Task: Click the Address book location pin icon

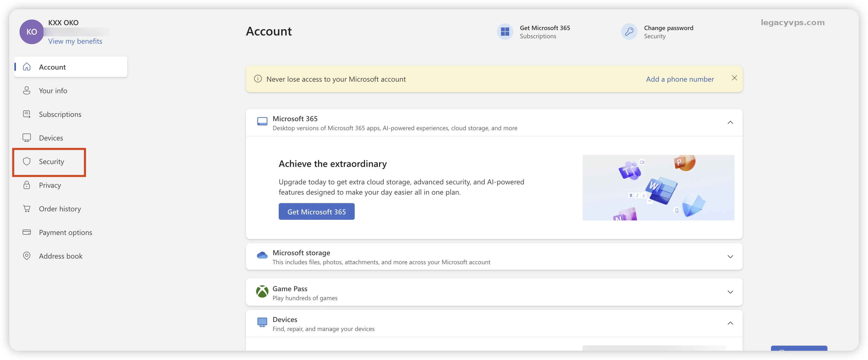Action: pyautogui.click(x=27, y=256)
